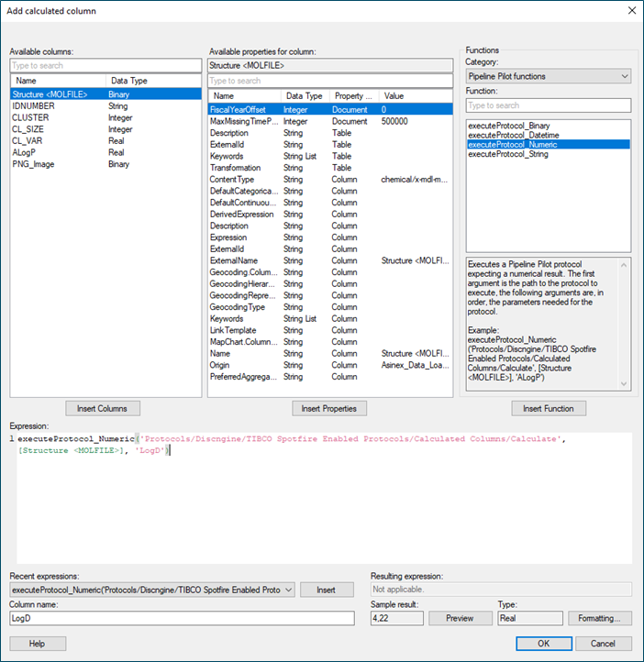The image size is (644, 662).
Task: Confirm with the OK button
Action: [x=544, y=644]
